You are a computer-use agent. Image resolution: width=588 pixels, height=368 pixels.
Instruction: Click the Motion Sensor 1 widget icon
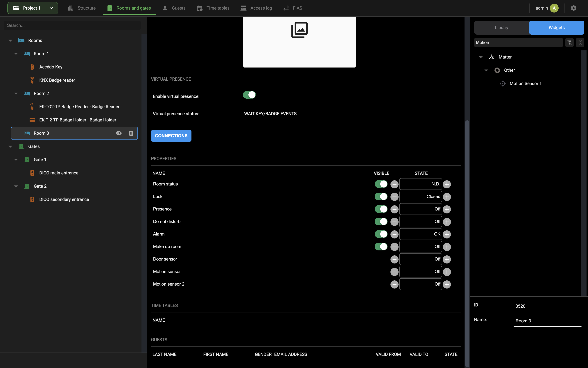coord(503,84)
